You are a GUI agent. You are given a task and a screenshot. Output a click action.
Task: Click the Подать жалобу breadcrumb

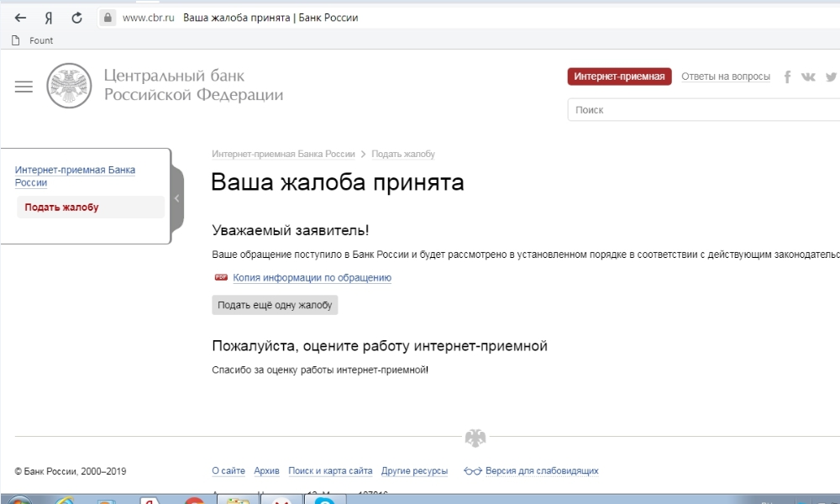pos(403,155)
